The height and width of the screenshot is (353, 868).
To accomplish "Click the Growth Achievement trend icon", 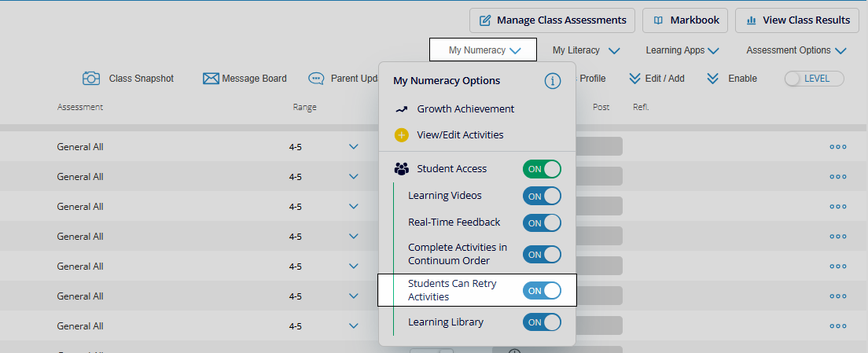I will pos(402,109).
